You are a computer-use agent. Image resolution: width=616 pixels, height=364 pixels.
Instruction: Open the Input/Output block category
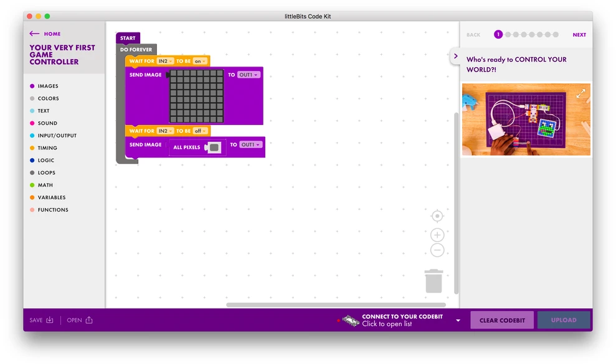(53, 136)
